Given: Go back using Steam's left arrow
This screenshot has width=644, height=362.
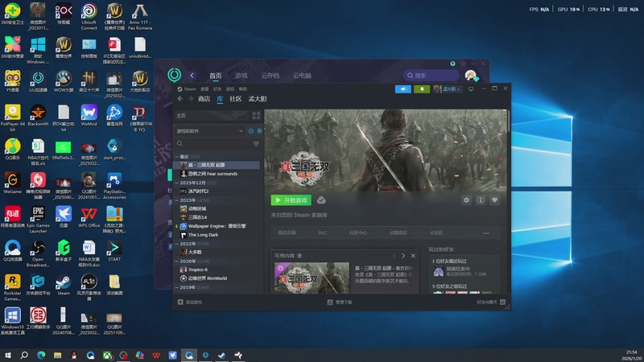Looking at the screenshot, I should 180,99.
